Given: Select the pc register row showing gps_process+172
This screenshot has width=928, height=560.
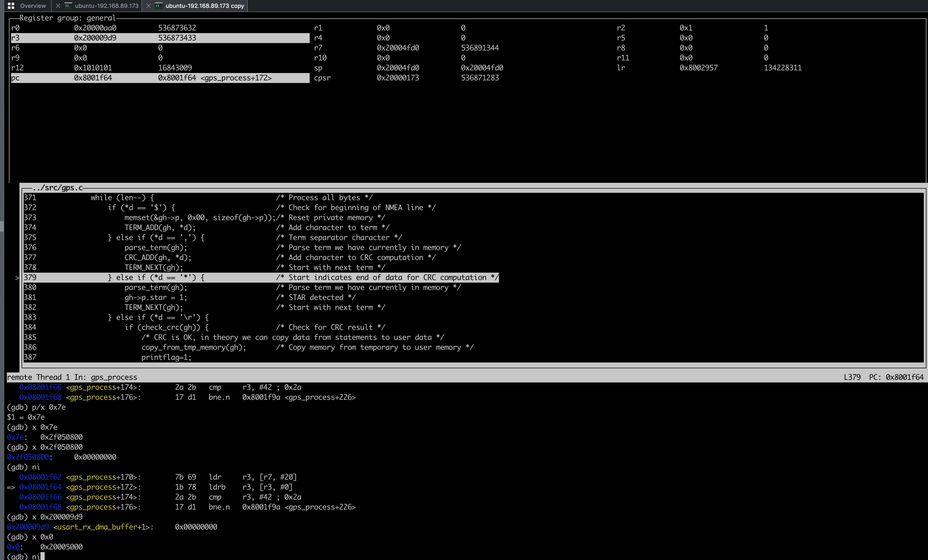Looking at the screenshot, I should click(158, 78).
